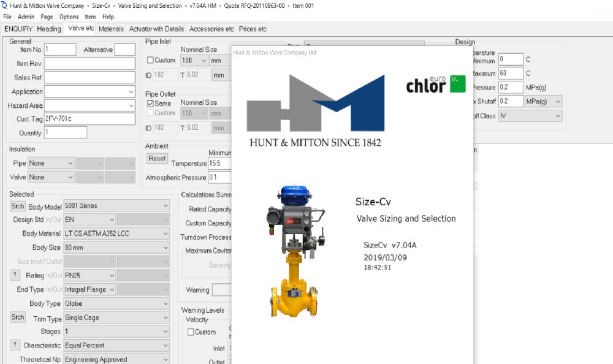Open the Application dropdown

point(89,91)
